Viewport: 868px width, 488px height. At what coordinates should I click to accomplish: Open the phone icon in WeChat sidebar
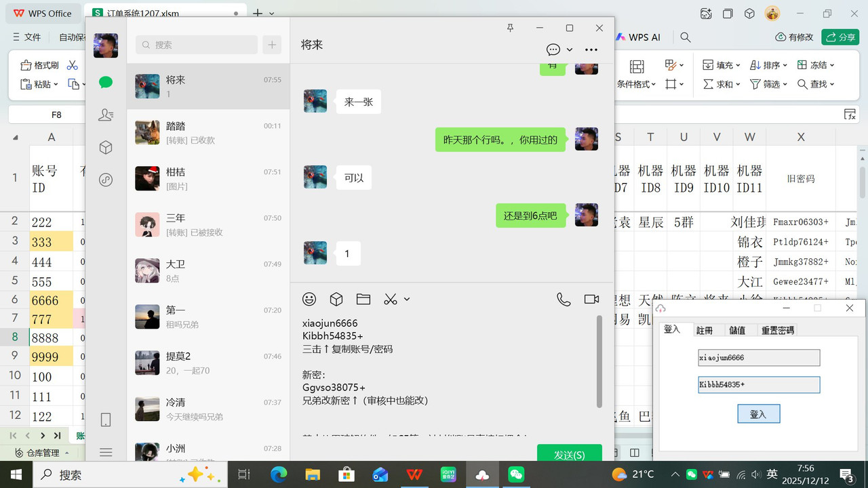coord(105,420)
